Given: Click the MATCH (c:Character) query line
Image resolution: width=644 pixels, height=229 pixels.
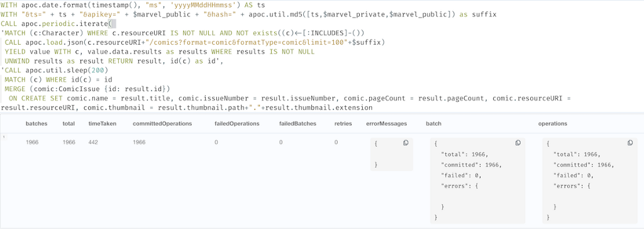Looking at the screenshot, I should (x=183, y=33).
